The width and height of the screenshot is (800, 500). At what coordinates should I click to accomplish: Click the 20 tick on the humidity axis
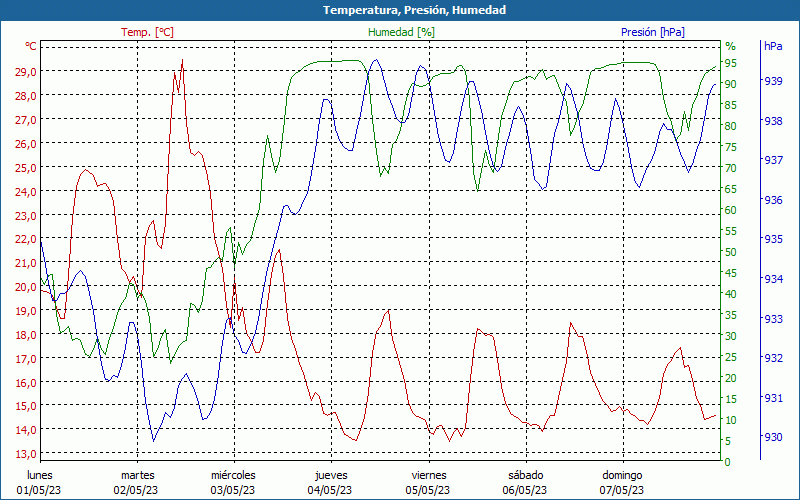pyautogui.click(x=731, y=378)
